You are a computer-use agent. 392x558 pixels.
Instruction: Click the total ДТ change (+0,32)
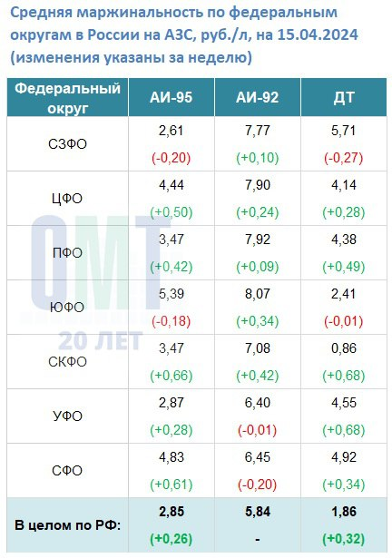(344, 539)
